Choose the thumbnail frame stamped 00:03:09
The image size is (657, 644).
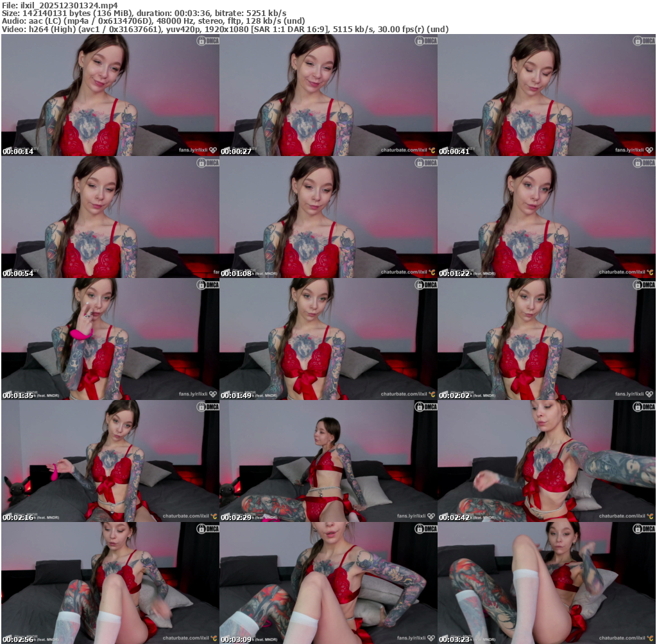point(328,583)
